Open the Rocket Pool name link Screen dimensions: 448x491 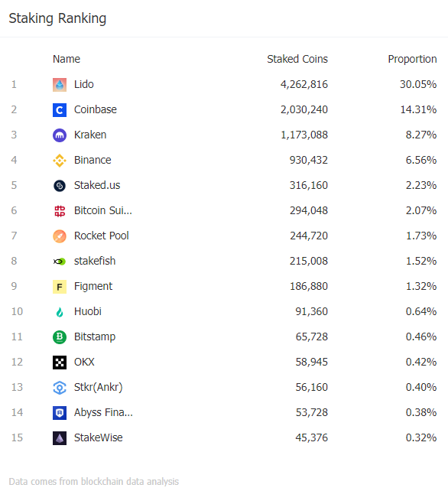click(102, 236)
